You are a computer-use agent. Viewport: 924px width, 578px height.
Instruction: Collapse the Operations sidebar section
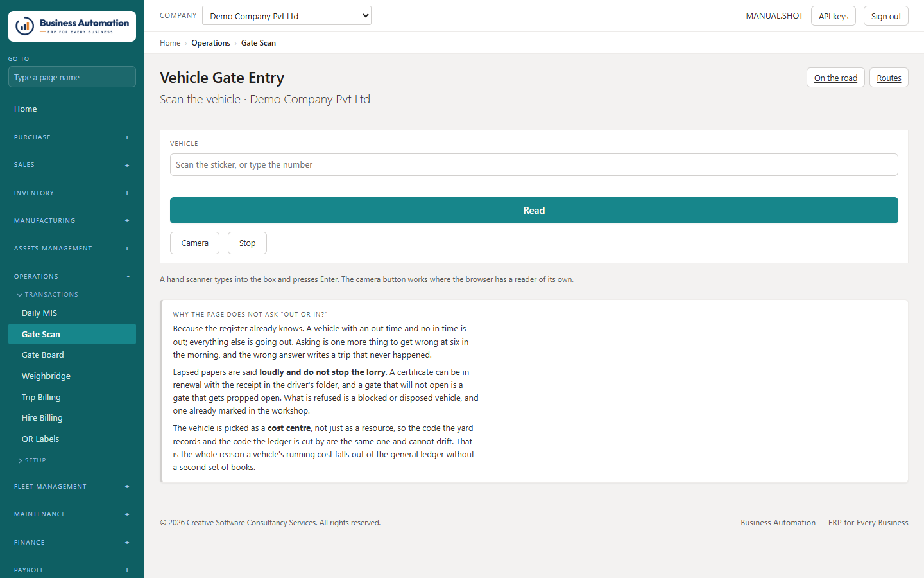[72, 276]
